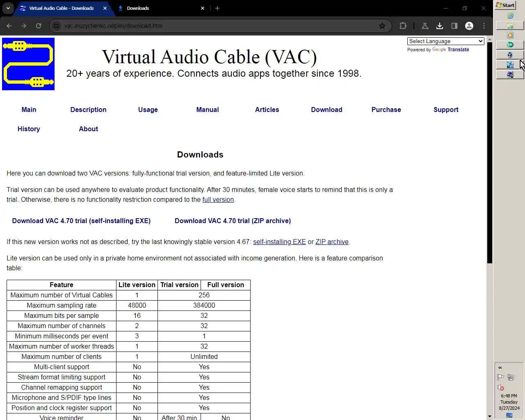Viewport: 525px width, 420px height.
Task: Follow the 'full version' link
Action: click(218, 199)
